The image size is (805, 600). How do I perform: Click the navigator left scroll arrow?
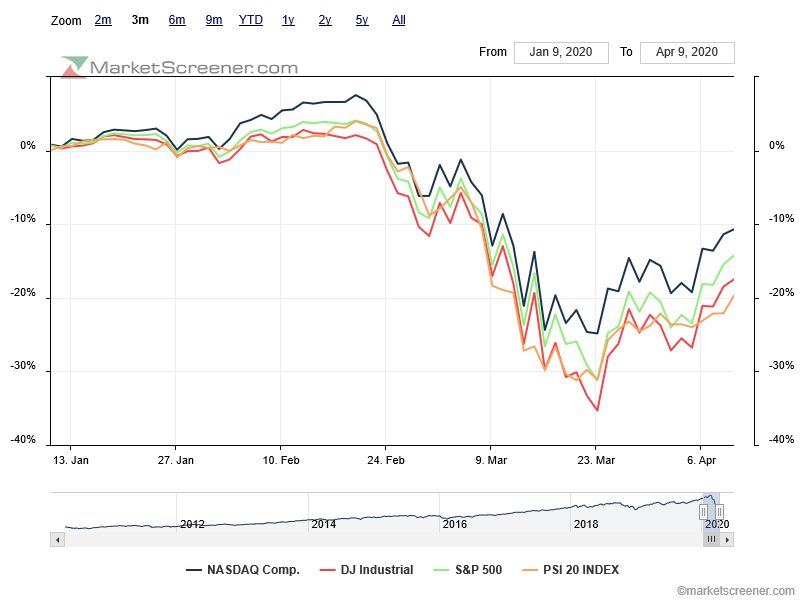58,539
